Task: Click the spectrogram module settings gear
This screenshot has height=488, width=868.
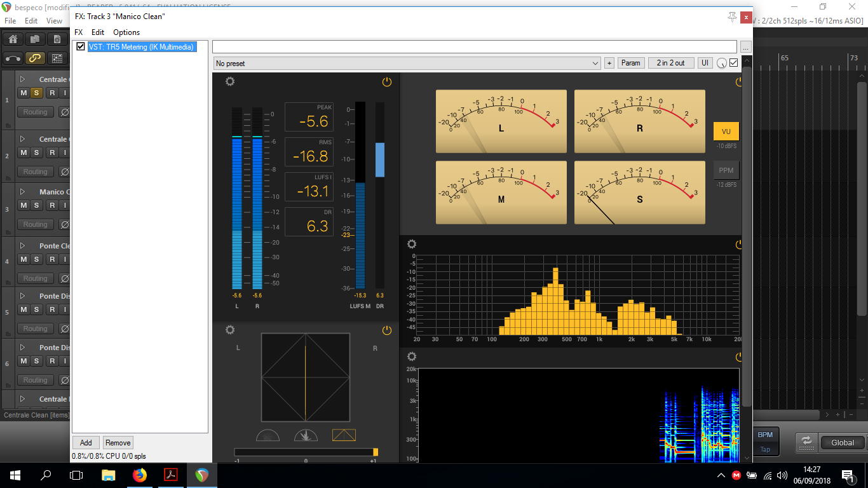Action: 412,356
